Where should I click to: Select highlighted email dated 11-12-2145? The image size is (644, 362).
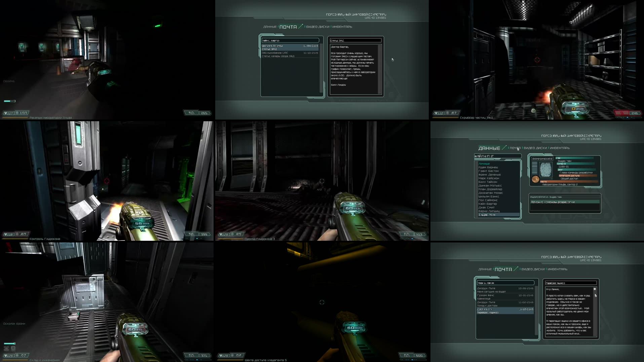(x=505, y=311)
